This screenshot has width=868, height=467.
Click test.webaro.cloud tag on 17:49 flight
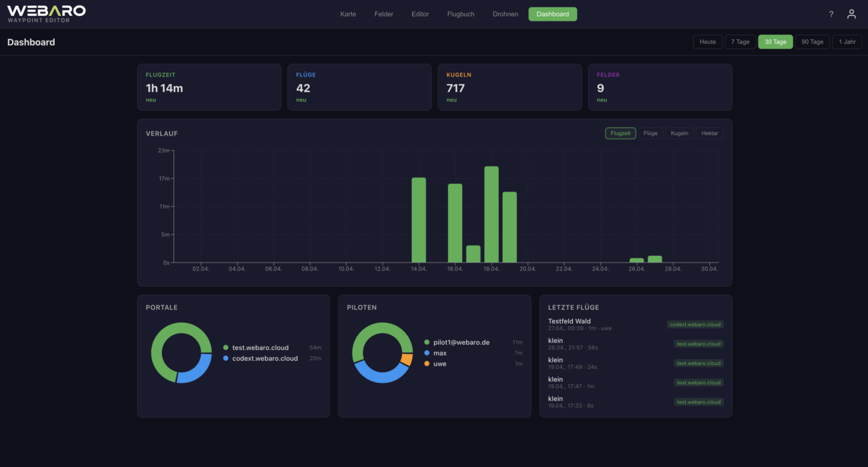tap(698, 363)
